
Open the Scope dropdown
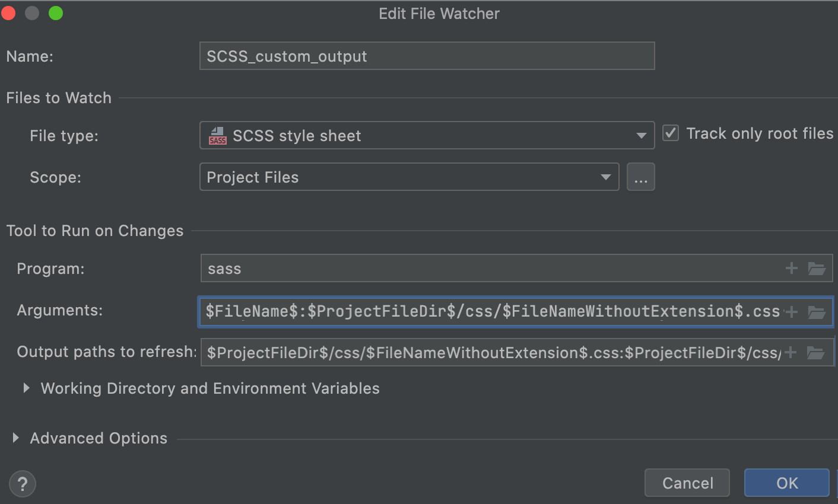click(605, 177)
